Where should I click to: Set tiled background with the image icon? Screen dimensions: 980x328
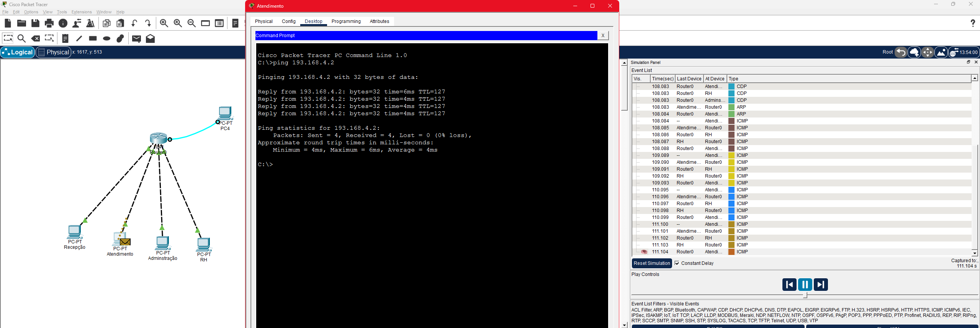pos(941,52)
